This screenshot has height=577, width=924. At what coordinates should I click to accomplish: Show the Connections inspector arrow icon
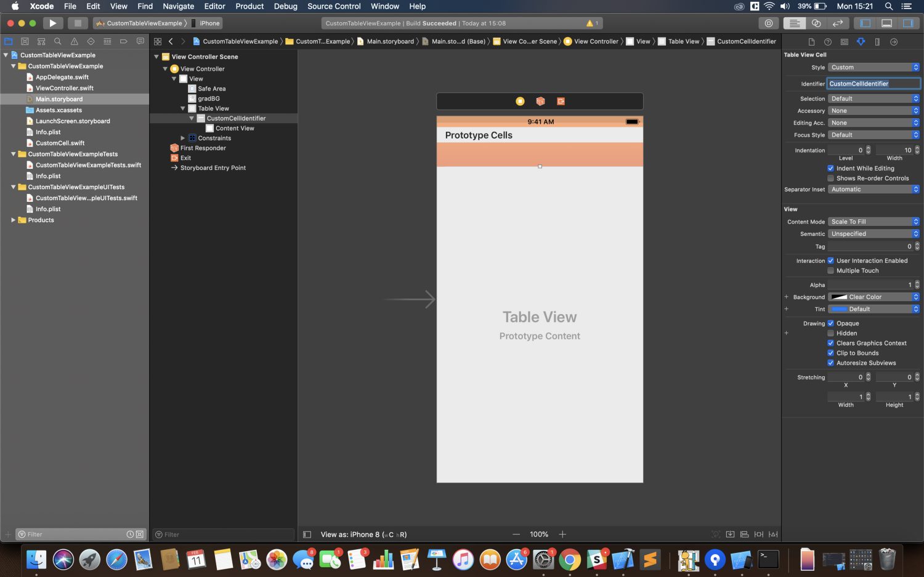(894, 42)
